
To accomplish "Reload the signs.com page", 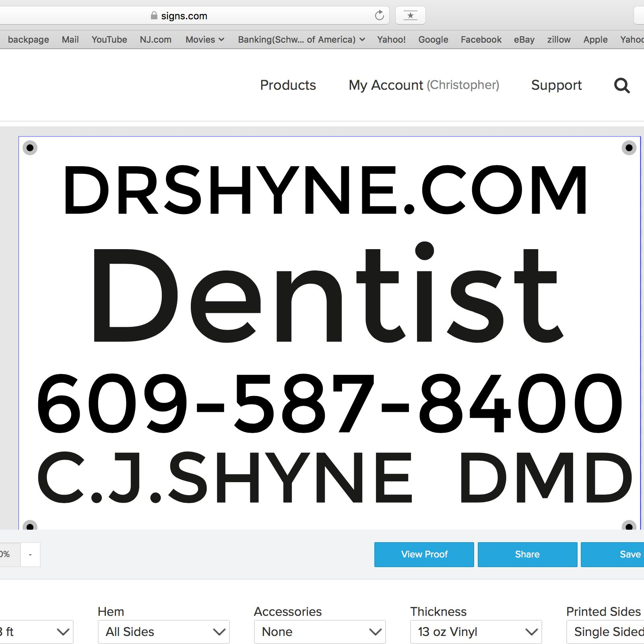I will [x=379, y=15].
